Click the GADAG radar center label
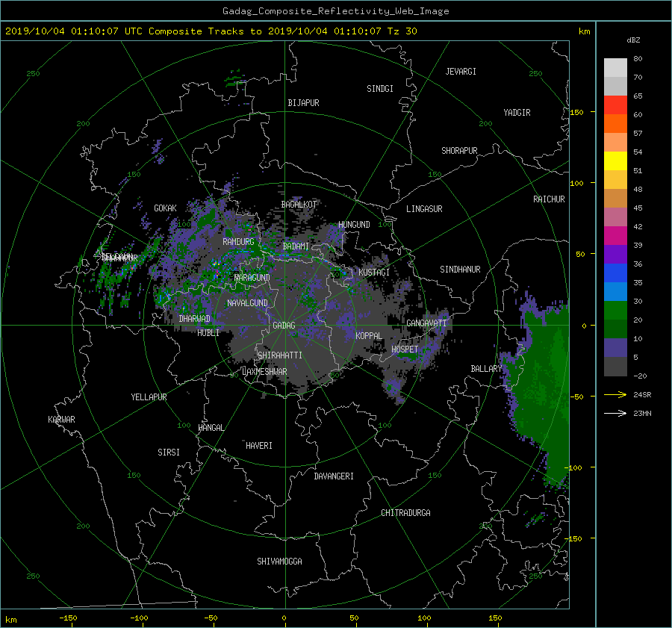 (284, 326)
